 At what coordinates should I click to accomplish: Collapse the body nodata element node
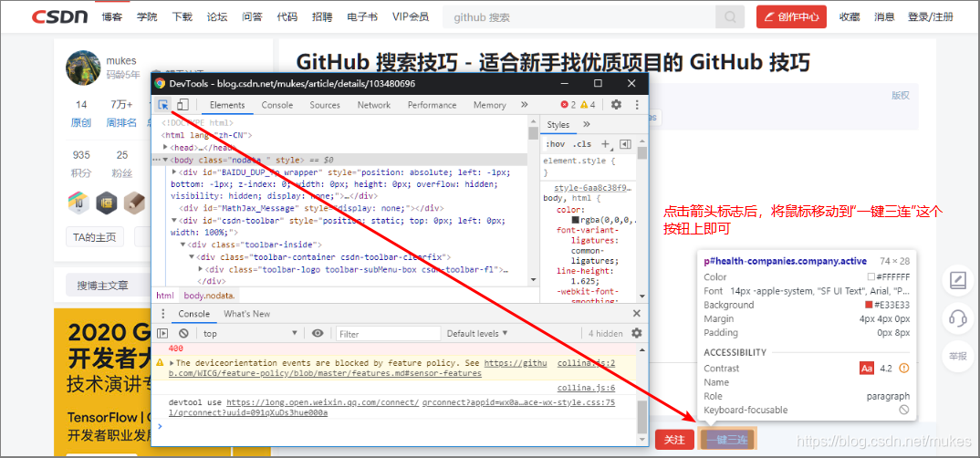coord(165,160)
